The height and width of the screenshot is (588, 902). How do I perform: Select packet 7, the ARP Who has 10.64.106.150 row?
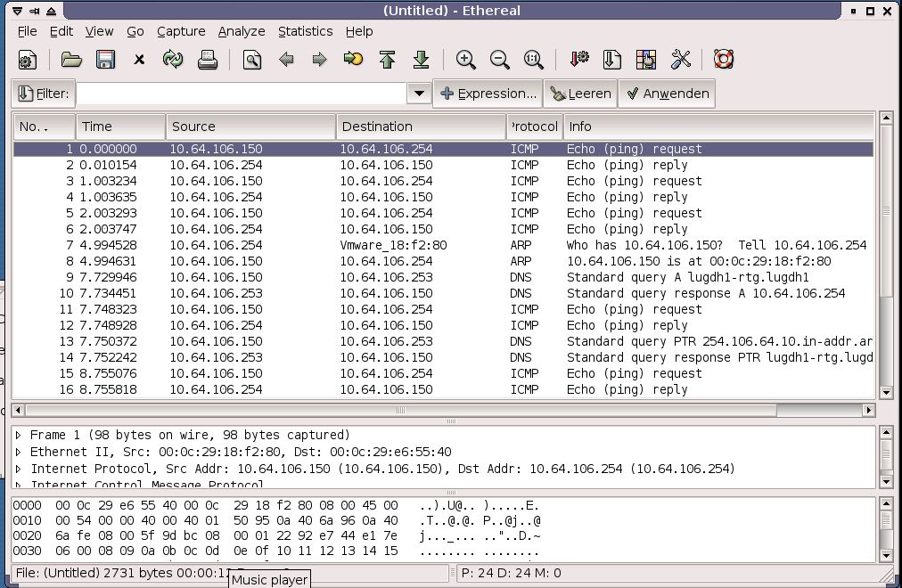tap(443, 245)
